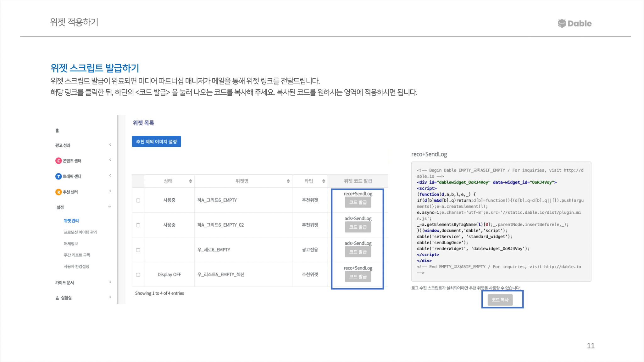The height and width of the screenshot is (362, 644).
Task: Click the 우_리스트5_EMPTY_섹션 widget name
Action: (x=221, y=275)
